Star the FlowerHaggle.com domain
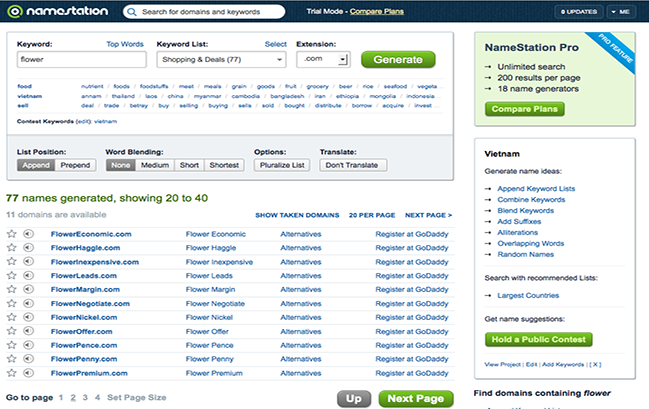The width and height of the screenshot is (649, 409). (12, 248)
